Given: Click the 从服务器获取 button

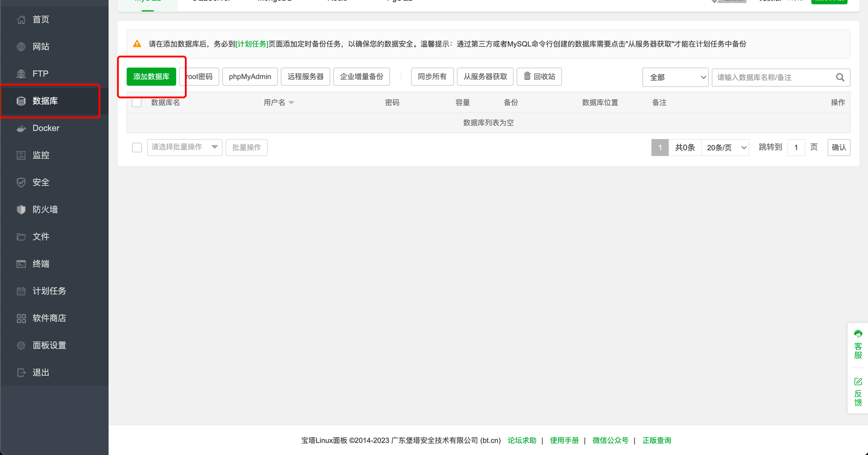Looking at the screenshot, I should click(x=485, y=76).
